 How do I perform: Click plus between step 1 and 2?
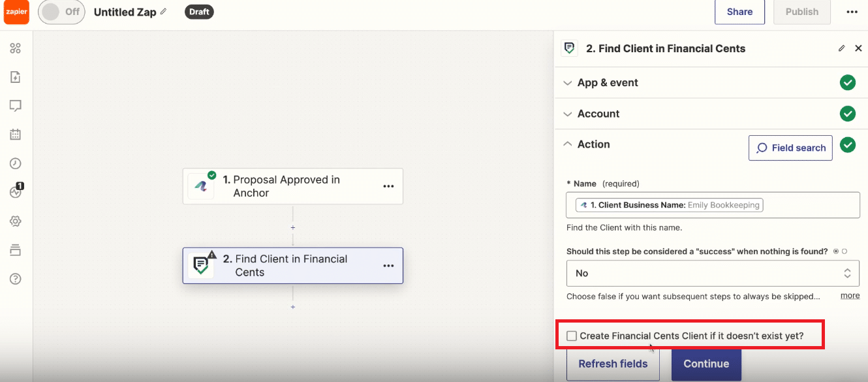pyautogui.click(x=293, y=227)
